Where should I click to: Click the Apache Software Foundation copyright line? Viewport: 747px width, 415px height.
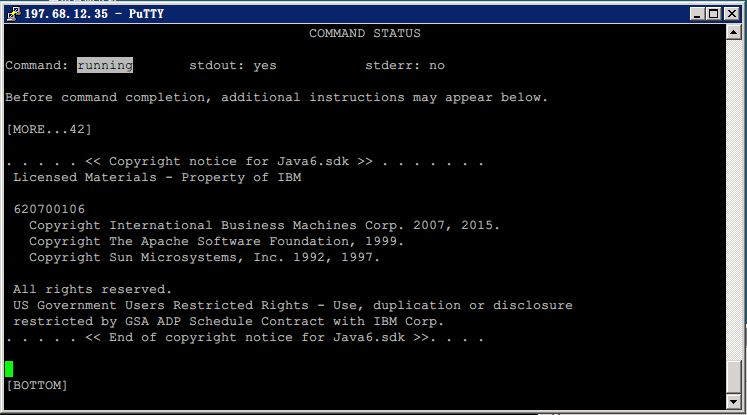(217, 241)
